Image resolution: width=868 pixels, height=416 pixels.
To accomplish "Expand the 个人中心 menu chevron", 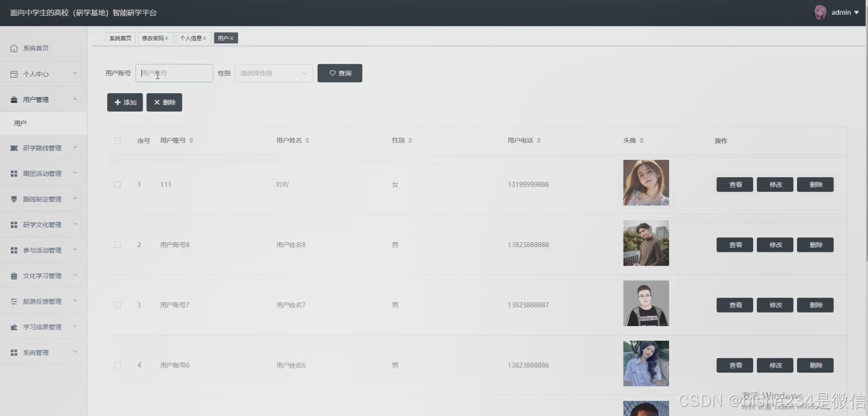I will click(75, 74).
